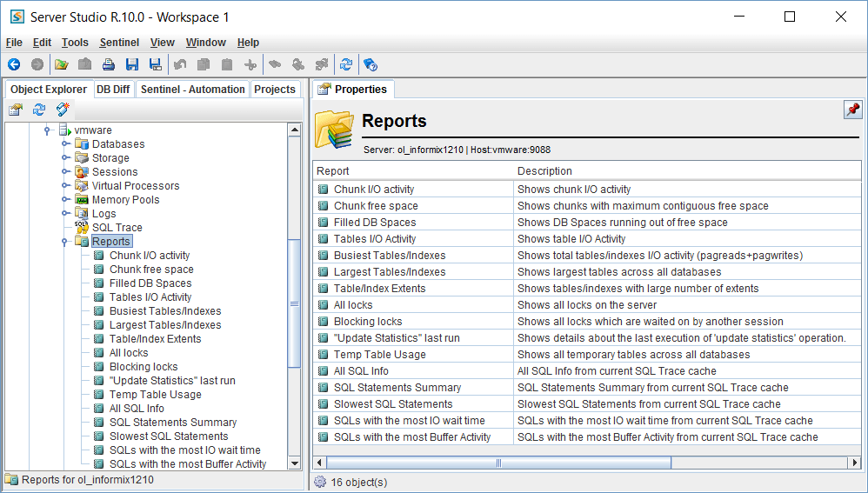Viewport: 868px width, 493px height.
Task: Click the blue Back arrow toolbar icon
Action: tap(14, 64)
